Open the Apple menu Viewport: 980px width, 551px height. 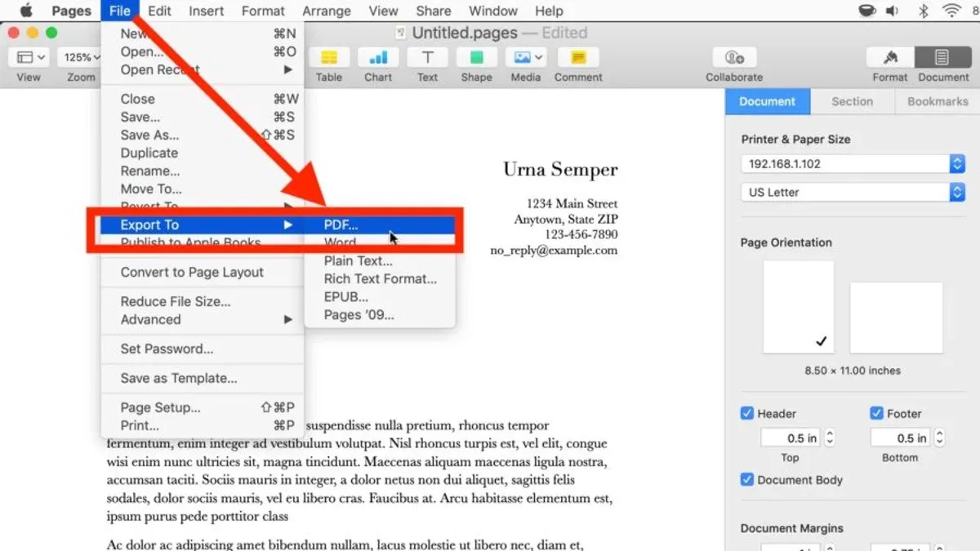pyautogui.click(x=25, y=11)
